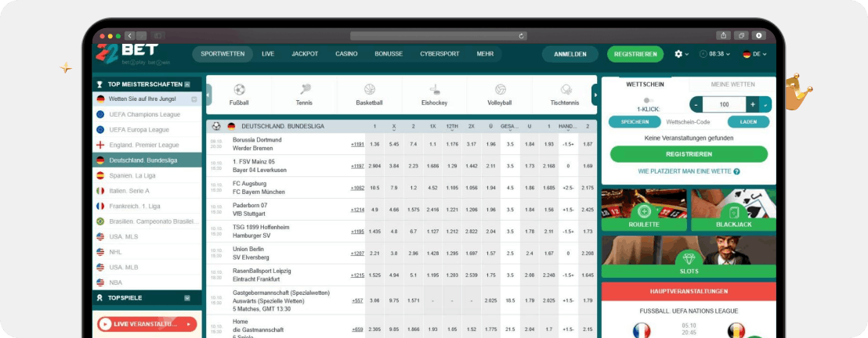This screenshot has height=338, width=868.
Task: Click the Roulette casino tile
Action: point(644,210)
